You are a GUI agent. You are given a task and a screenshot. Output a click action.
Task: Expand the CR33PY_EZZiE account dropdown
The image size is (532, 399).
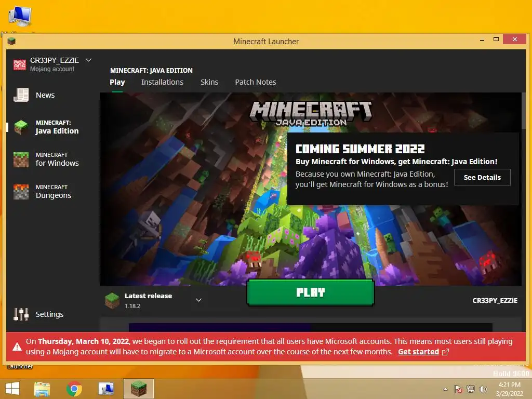pos(88,60)
